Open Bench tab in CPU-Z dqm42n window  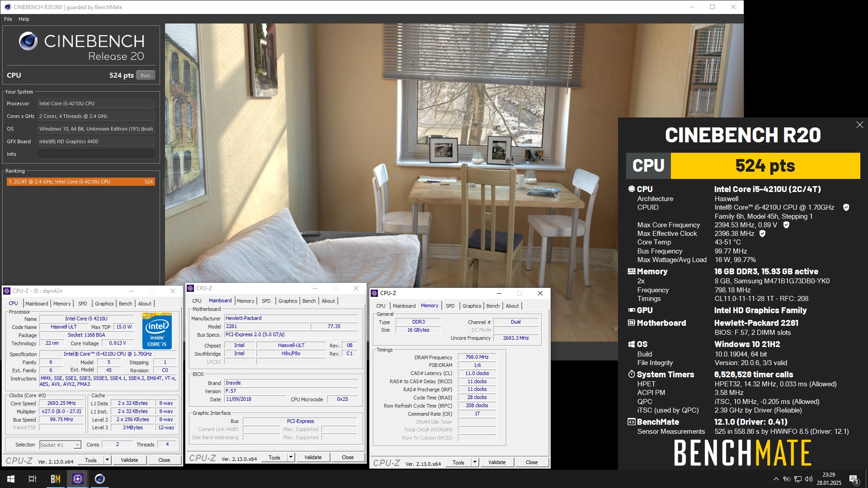pyautogui.click(x=126, y=304)
